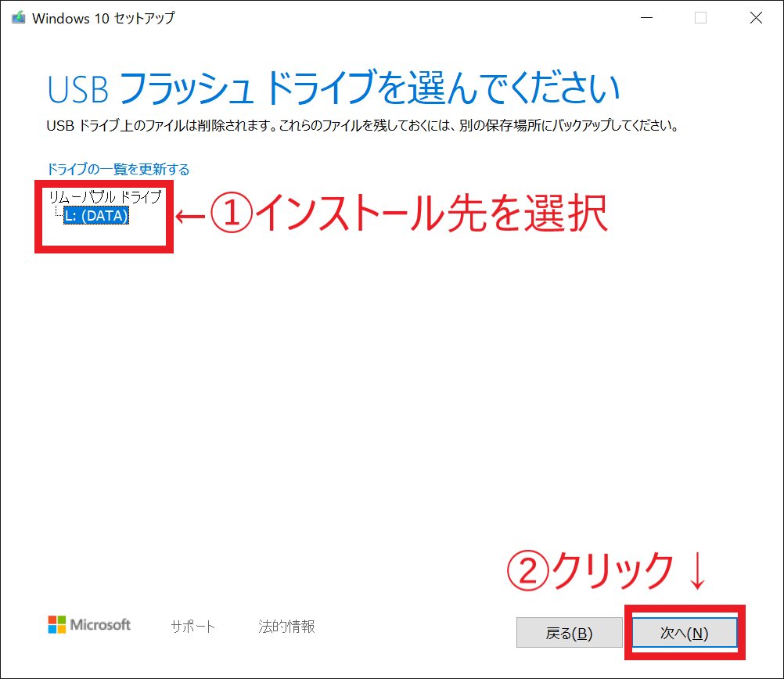
Task: Click the 戻る(B) button
Action: [569, 633]
